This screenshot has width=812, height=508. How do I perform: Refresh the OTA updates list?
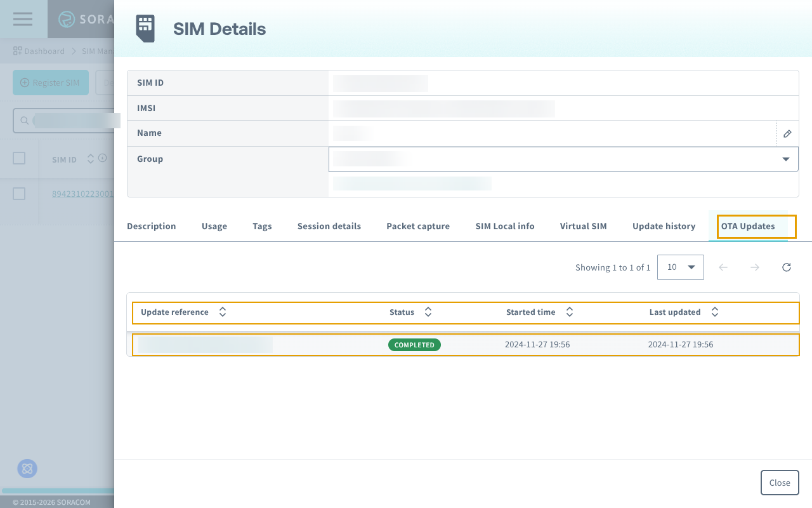(x=787, y=267)
